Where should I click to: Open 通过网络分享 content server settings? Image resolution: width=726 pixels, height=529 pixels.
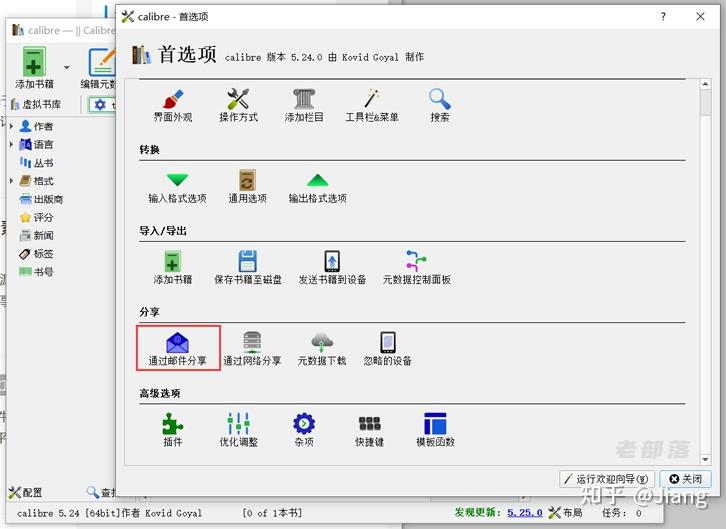[x=252, y=349]
